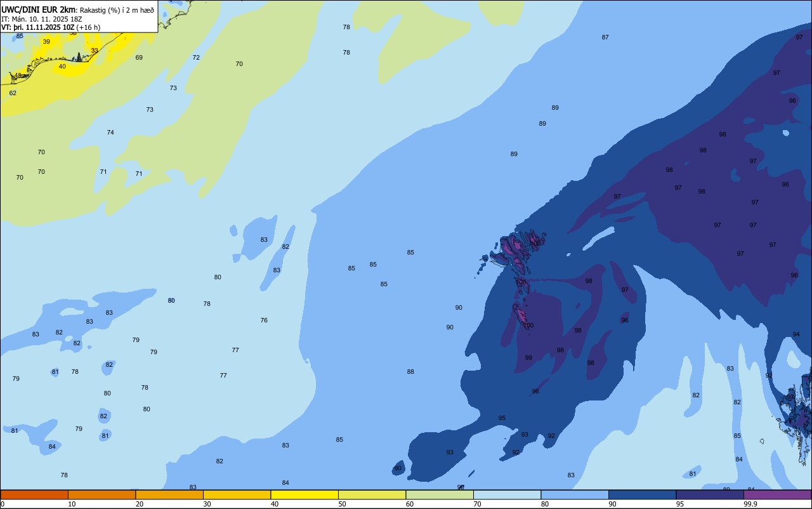Click the map value '94'
812x509 pixels.
point(796,334)
